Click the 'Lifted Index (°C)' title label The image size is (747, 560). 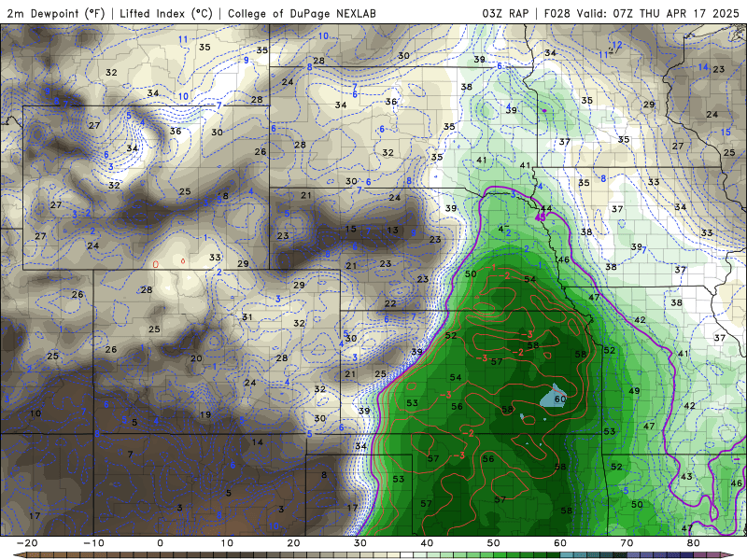166,13
